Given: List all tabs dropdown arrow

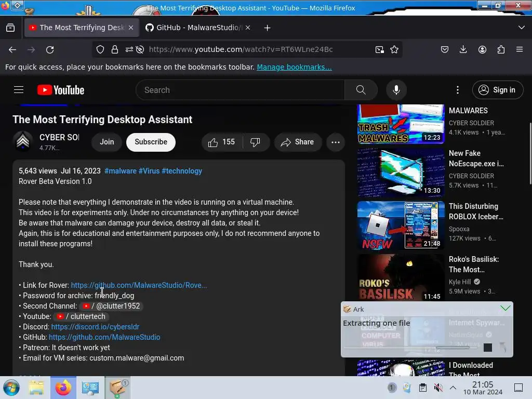Looking at the screenshot, I should coord(522,28).
